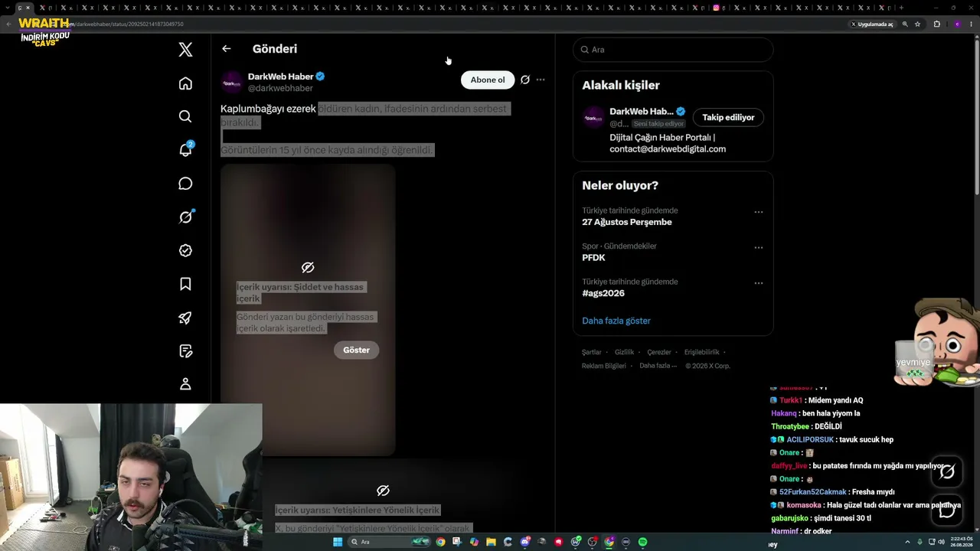Image resolution: width=980 pixels, height=551 pixels.
Task: Open the Profile icon in sidebar
Action: pyautogui.click(x=185, y=384)
